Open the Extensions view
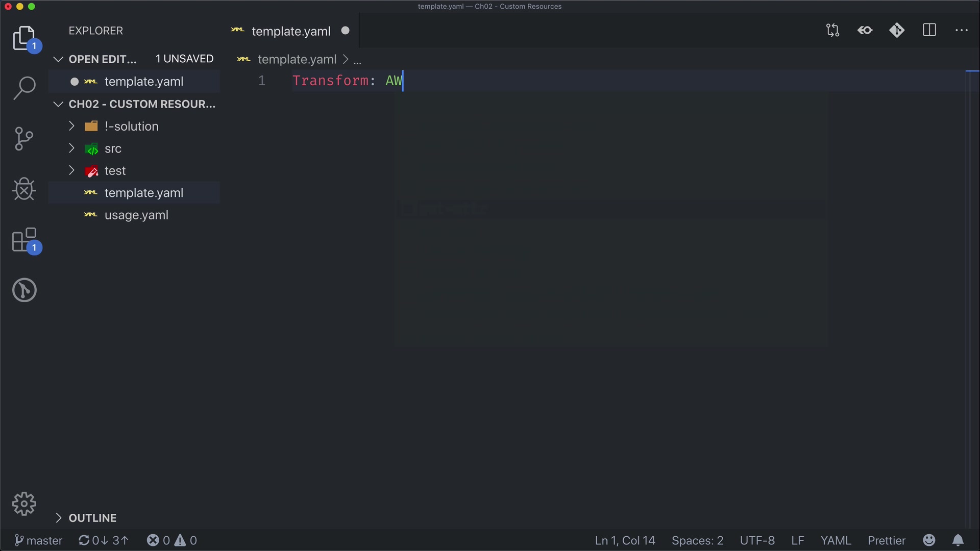 (x=24, y=240)
